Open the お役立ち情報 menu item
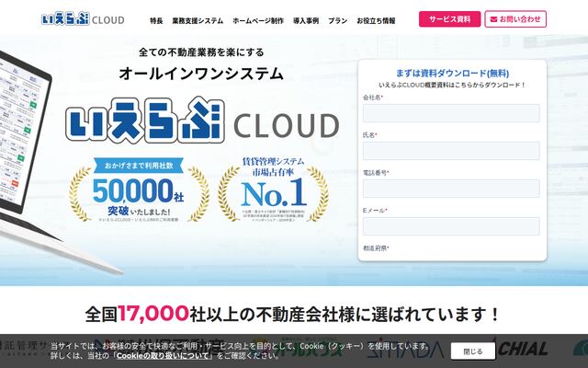 point(376,20)
